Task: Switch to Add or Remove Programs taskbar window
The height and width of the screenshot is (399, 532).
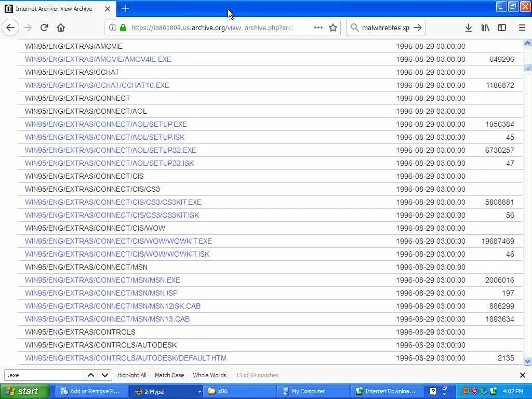Action: [x=90, y=391]
